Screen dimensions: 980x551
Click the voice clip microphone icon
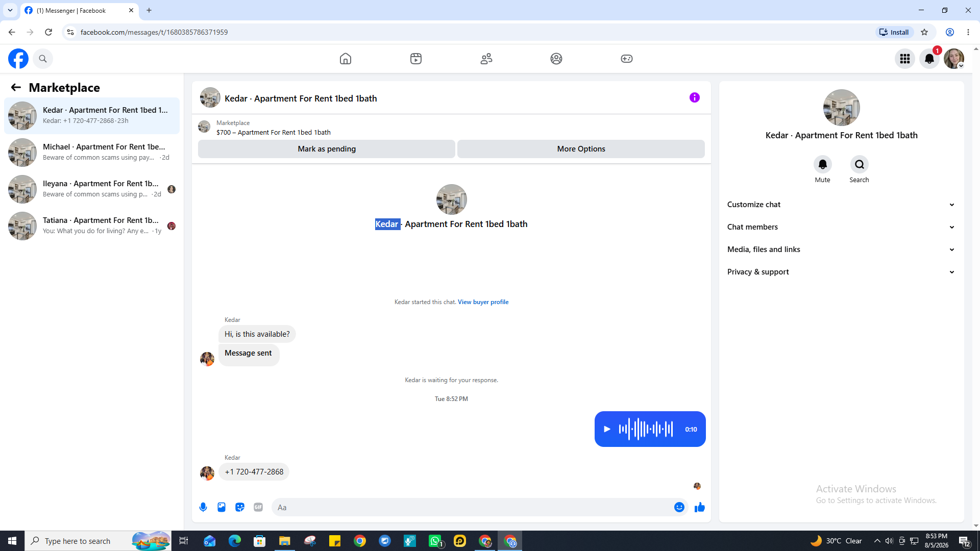click(x=203, y=507)
